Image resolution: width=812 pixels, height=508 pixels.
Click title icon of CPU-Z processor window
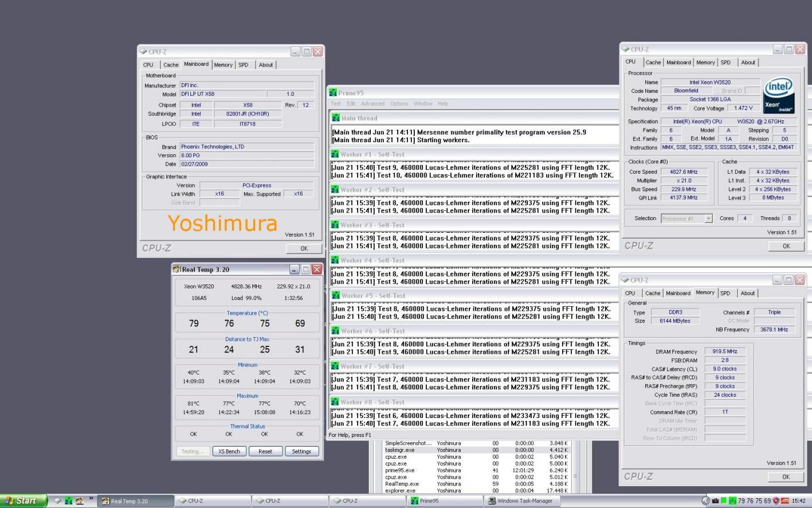[x=626, y=49]
